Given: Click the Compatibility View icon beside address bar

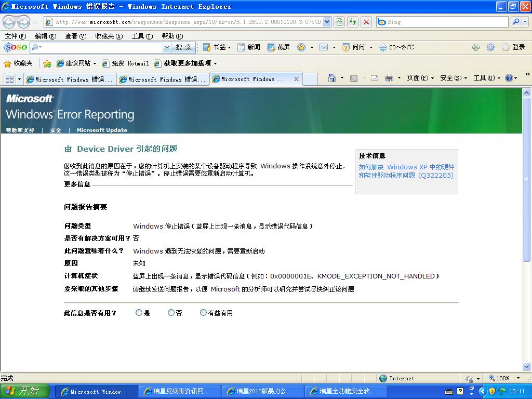Looking at the screenshot, I should pos(339,22).
